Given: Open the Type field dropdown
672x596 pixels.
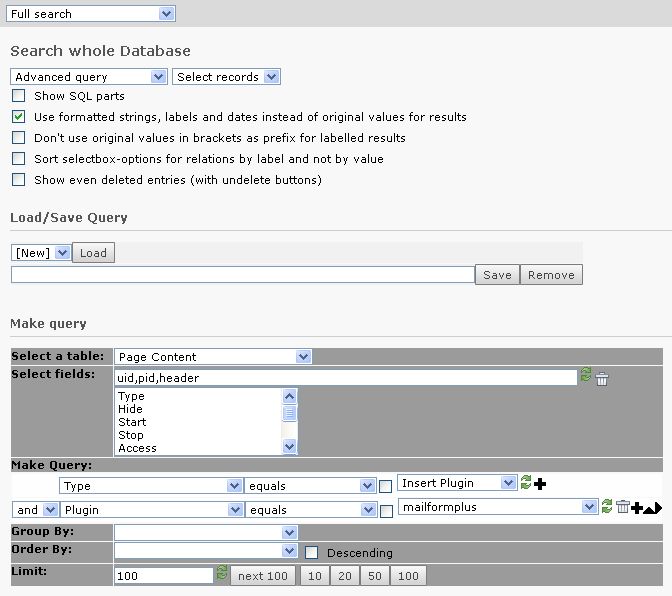Looking at the screenshot, I should 151,486.
